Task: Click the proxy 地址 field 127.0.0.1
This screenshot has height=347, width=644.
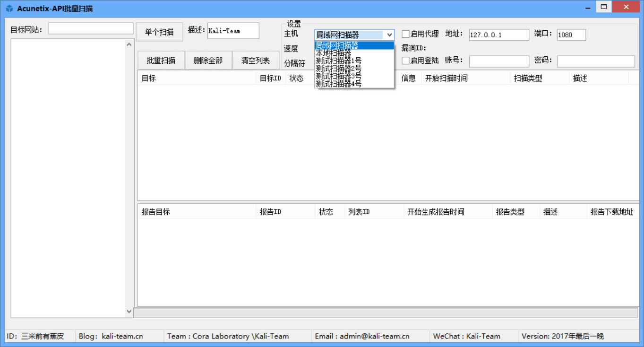Action: coord(499,35)
